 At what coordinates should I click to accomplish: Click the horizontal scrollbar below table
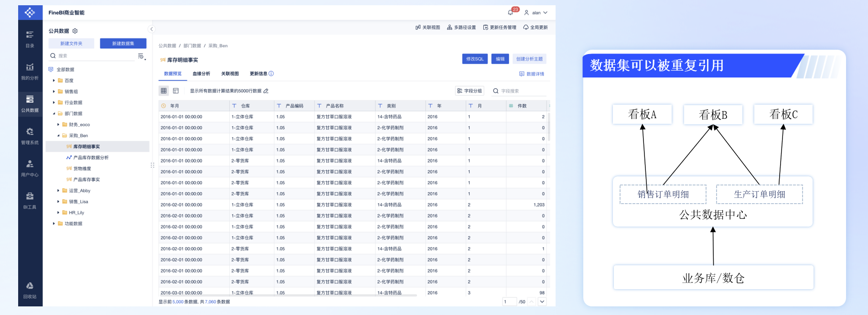pyautogui.click(x=288, y=295)
